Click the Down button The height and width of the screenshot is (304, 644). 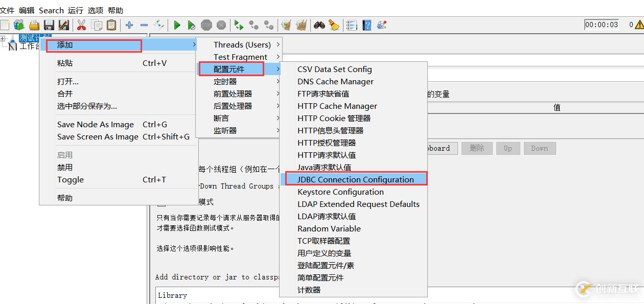(x=539, y=148)
